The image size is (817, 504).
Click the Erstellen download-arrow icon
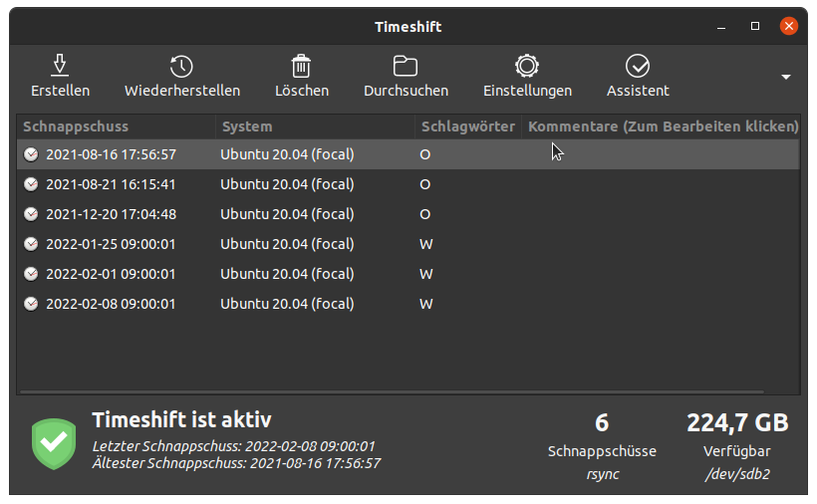(x=60, y=66)
